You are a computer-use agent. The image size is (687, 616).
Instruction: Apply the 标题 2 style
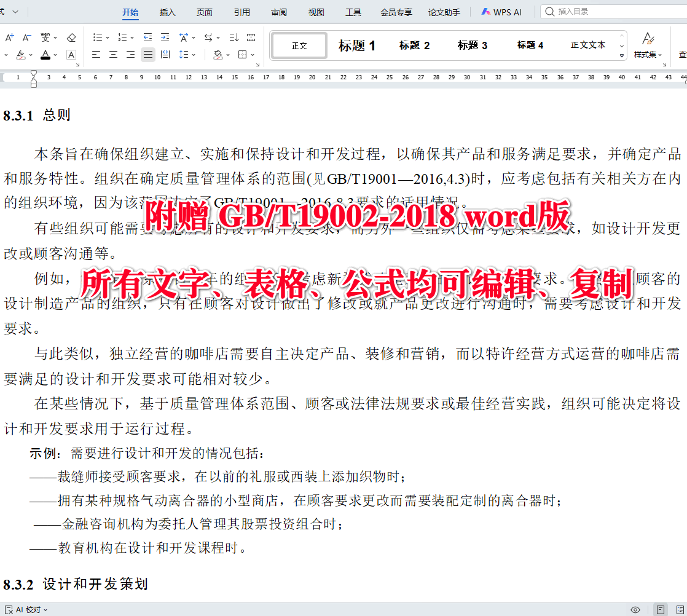click(x=415, y=45)
